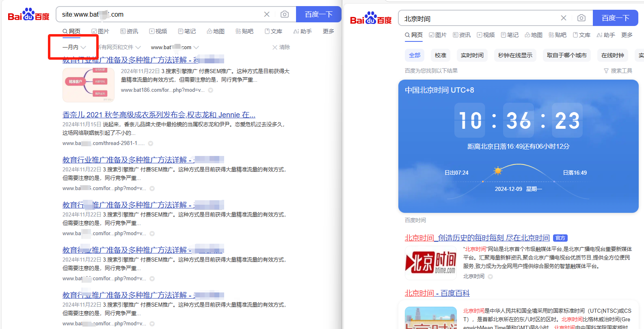Click snapshot icon beside thread-2981 URL

click(x=151, y=143)
